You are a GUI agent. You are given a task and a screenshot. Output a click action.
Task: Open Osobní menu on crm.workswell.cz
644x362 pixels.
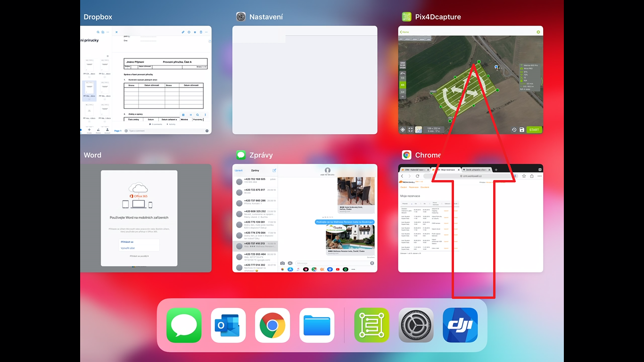404,187
